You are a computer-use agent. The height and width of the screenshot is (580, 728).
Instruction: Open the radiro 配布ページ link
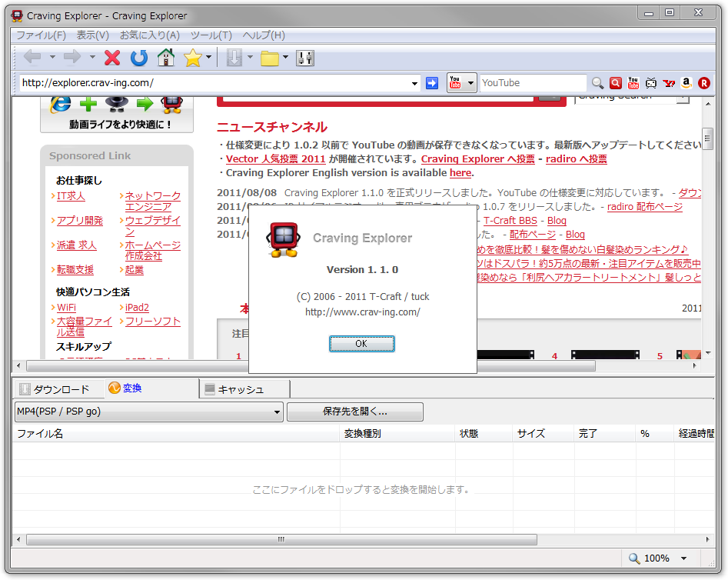[x=645, y=207]
